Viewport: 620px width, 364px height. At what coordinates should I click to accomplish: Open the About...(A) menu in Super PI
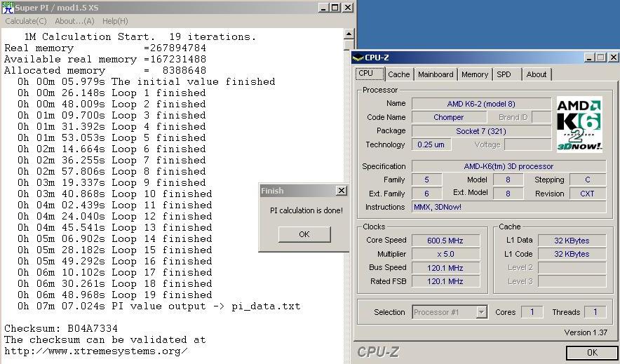pyautogui.click(x=74, y=21)
